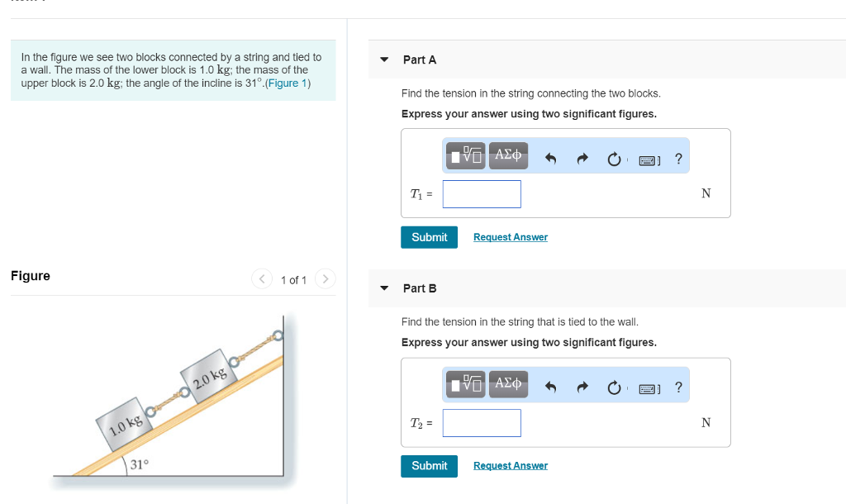Click the undo arrow in Part A toolbar
Image resolution: width=846 pixels, height=504 pixels.
pyautogui.click(x=550, y=156)
